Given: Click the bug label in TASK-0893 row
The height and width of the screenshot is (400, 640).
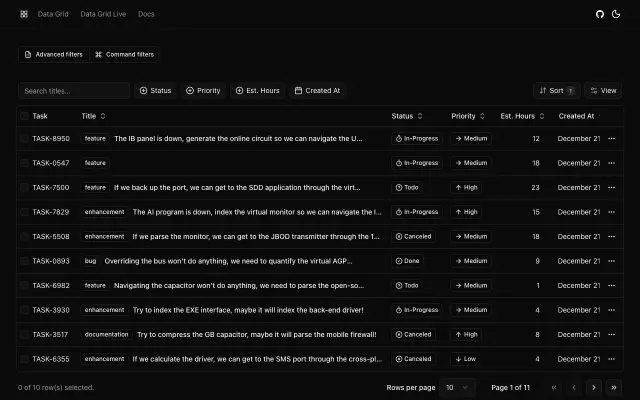Looking at the screenshot, I should pyautogui.click(x=91, y=261).
